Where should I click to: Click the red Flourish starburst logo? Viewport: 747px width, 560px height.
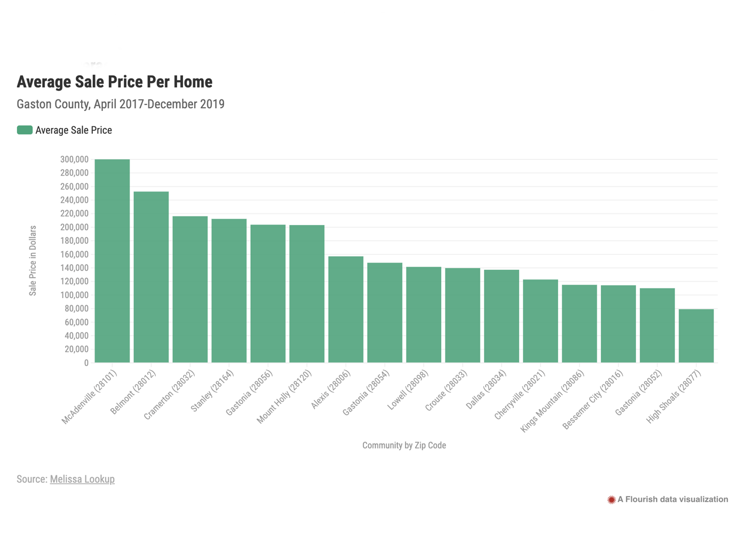pyautogui.click(x=611, y=500)
